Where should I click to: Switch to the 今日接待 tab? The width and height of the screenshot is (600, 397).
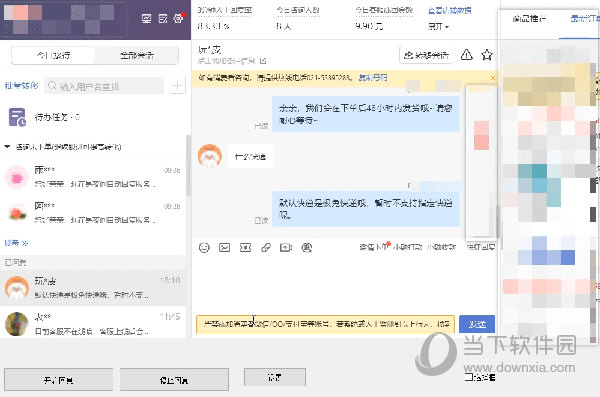[54, 56]
